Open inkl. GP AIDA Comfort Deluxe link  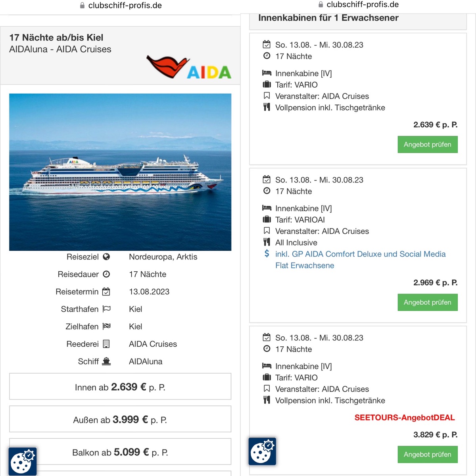[360, 259]
